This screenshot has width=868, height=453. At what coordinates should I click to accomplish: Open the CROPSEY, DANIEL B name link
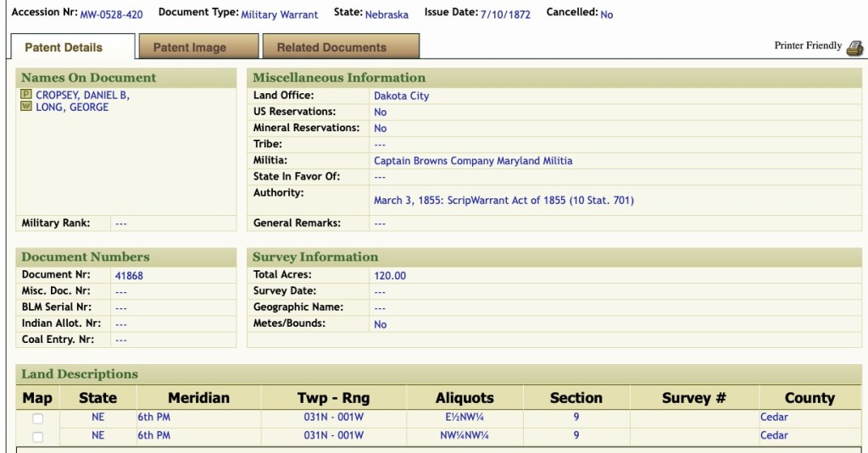(82, 96)
